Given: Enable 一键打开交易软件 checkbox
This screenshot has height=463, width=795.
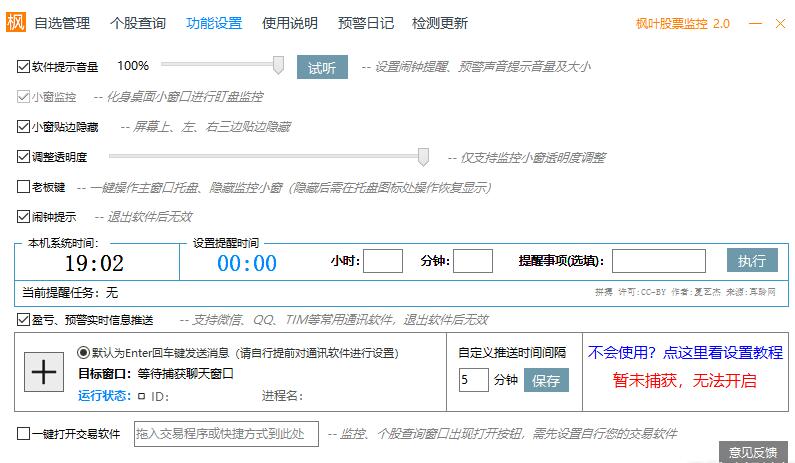Looking at the screenshot, I should [x=23, y=434].
